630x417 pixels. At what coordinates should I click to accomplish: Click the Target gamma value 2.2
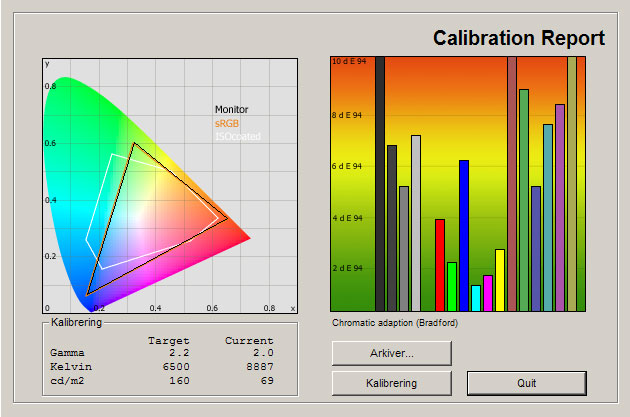pyautogui.click(x=179, y=353)
